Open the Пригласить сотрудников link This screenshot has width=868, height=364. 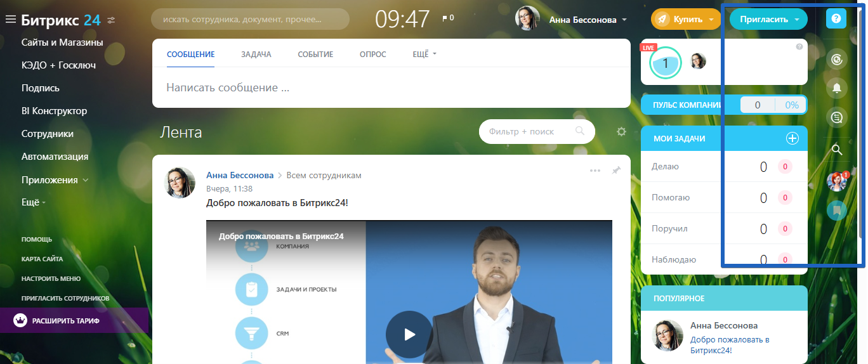65,298
